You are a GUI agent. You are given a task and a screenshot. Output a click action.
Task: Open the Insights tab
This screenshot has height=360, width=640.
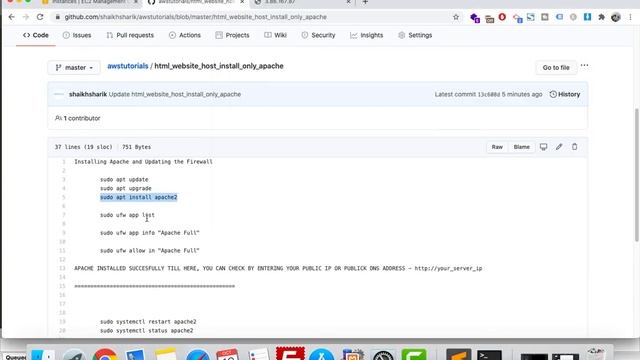coord(367,35)
